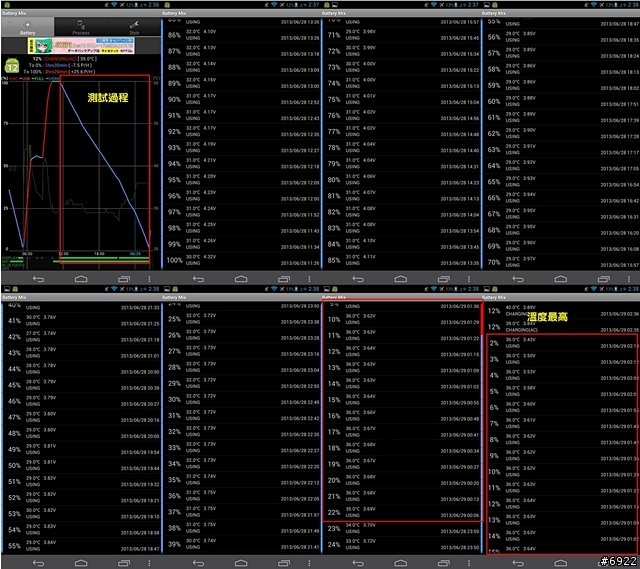Open overflow menu below the 85% row
Image resolution: width=640 pixels, height=569 pixels.
tap(469, 279)
